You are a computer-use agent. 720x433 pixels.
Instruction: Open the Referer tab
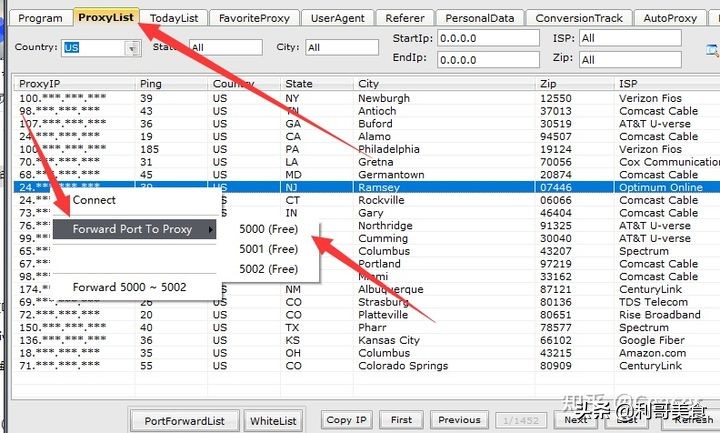click(405, 18)
